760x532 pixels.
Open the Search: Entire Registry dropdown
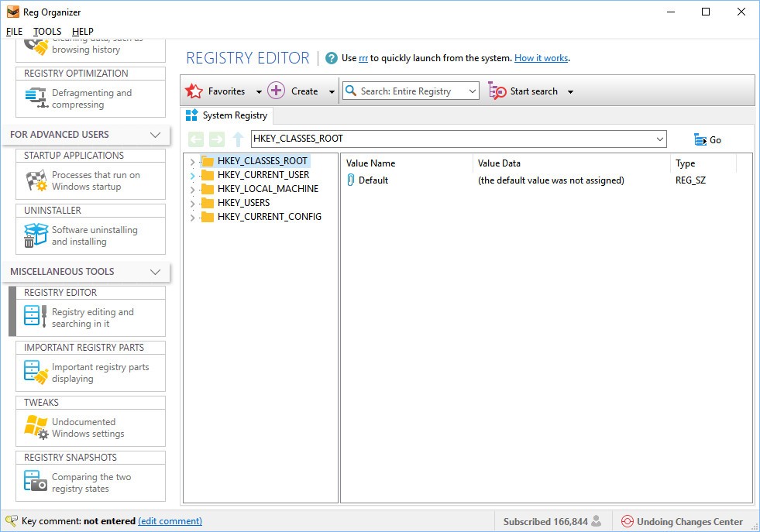coord(473,91)
